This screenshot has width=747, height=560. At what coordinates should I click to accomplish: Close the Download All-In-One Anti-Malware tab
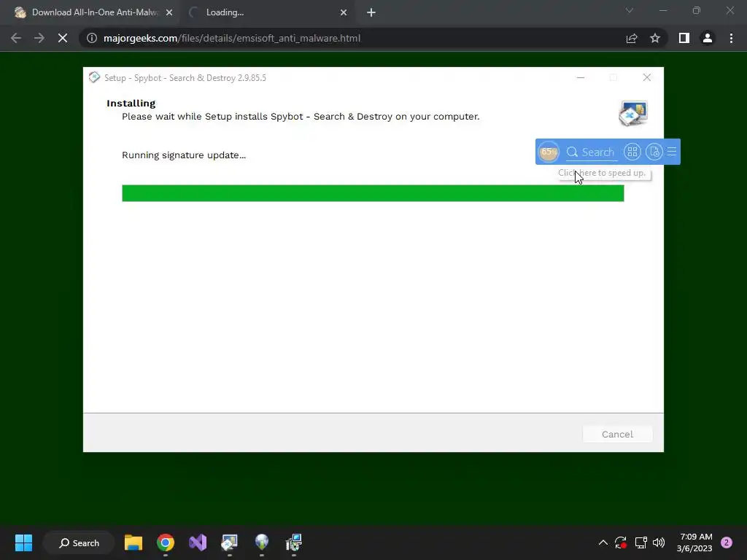tap(169, 13)
